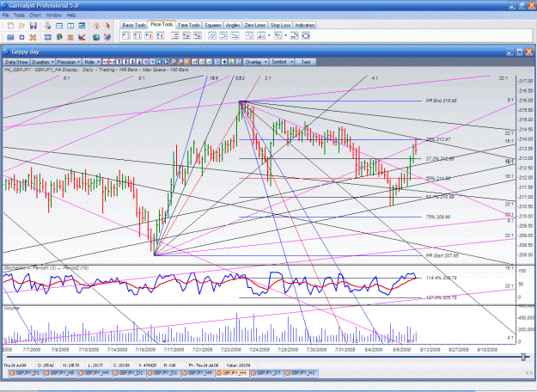Open the Hide dropdown

[x=92, y=62]
